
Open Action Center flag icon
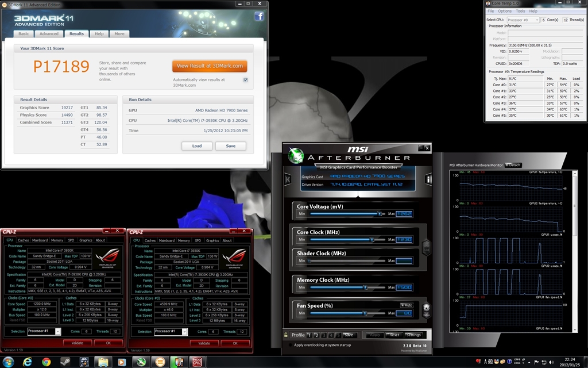(x=537, y=362)
